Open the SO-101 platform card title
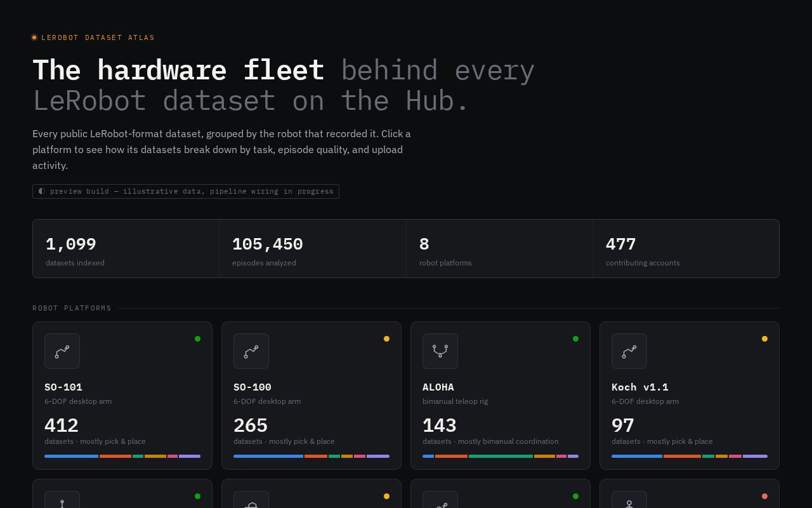This screenshot has width=812, height=508. [63, 387]
